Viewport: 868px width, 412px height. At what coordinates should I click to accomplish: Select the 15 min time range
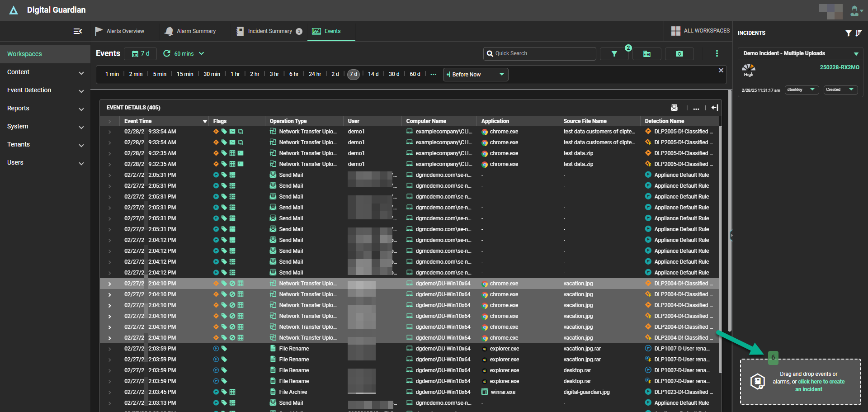(185, 74)
